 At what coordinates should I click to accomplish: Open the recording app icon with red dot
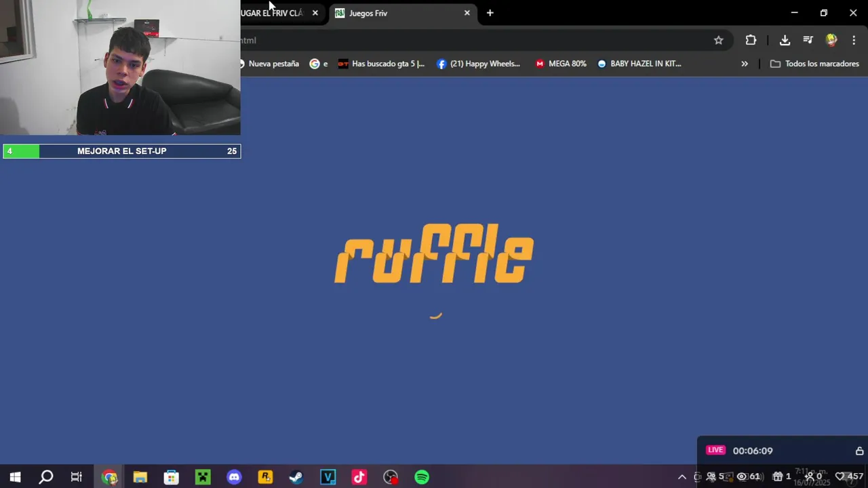(391, 477)
